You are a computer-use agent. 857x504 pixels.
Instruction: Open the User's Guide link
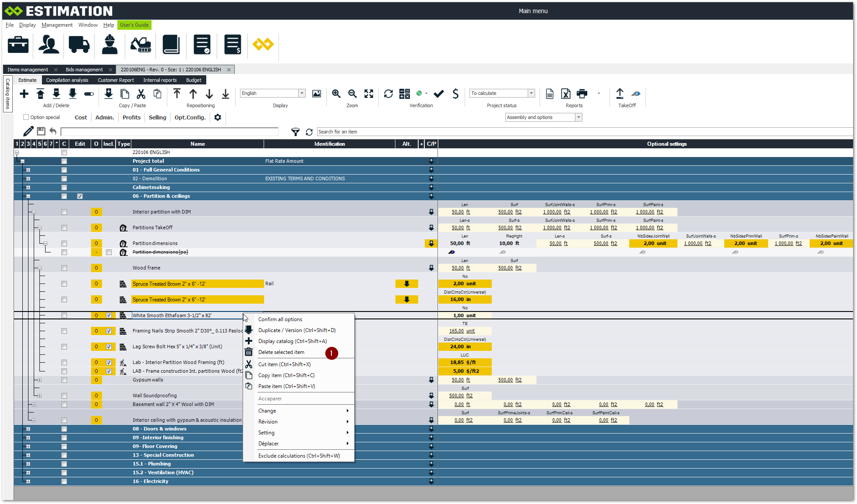(134, 25)
